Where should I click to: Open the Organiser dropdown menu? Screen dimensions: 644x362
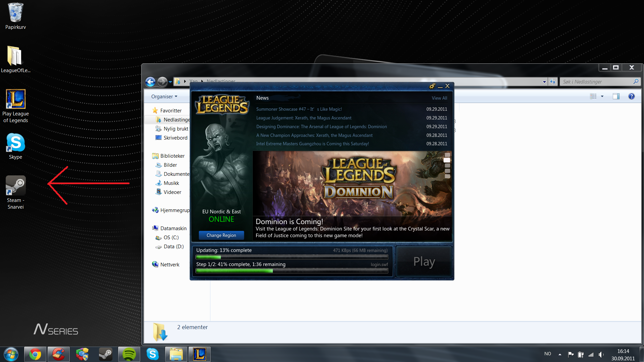tap(164, 96)
